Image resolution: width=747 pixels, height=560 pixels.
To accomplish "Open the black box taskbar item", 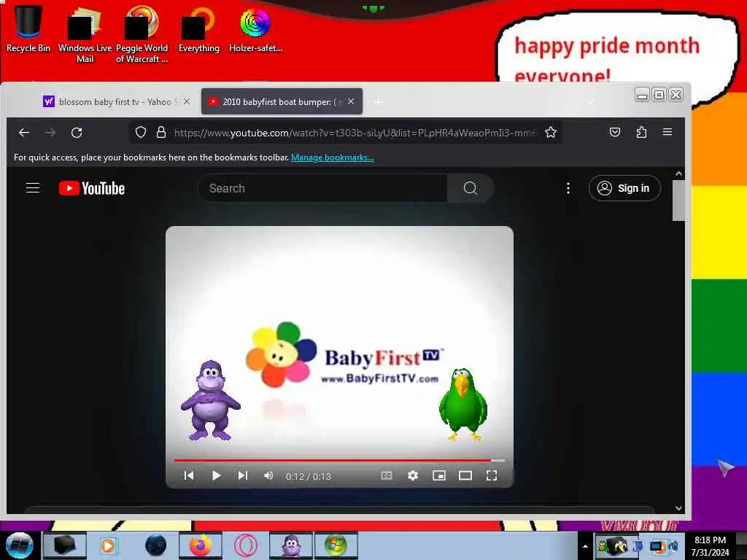I will (x=65, y=545).
